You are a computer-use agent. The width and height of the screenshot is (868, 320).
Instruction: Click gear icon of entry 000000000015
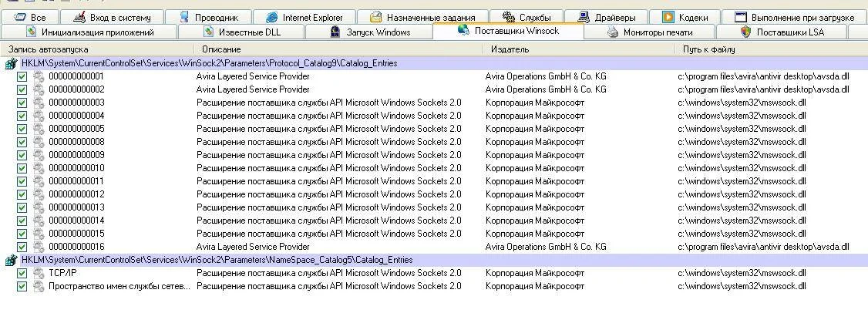[39, 234]
